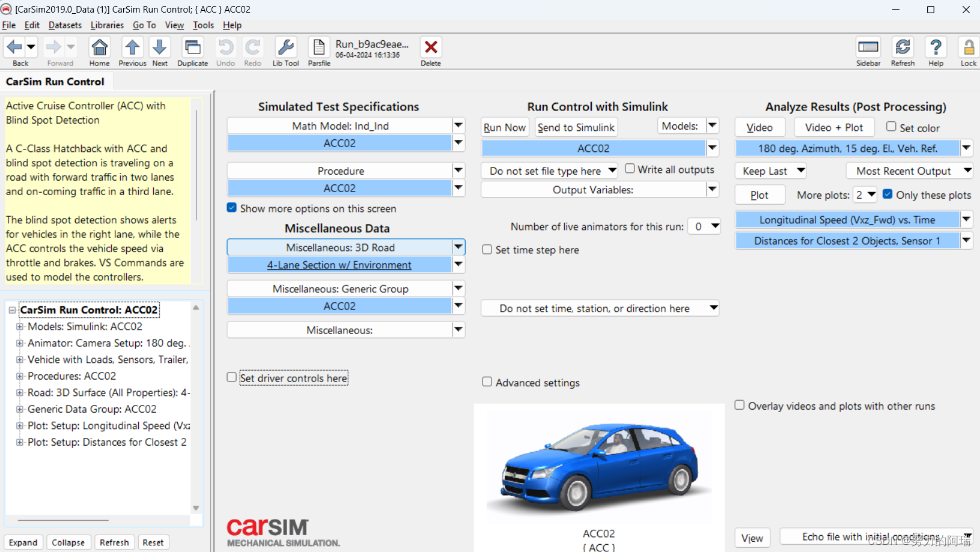Open the Models: dropdown arrow
Viewport: 980px width, 552px height.
713,126
